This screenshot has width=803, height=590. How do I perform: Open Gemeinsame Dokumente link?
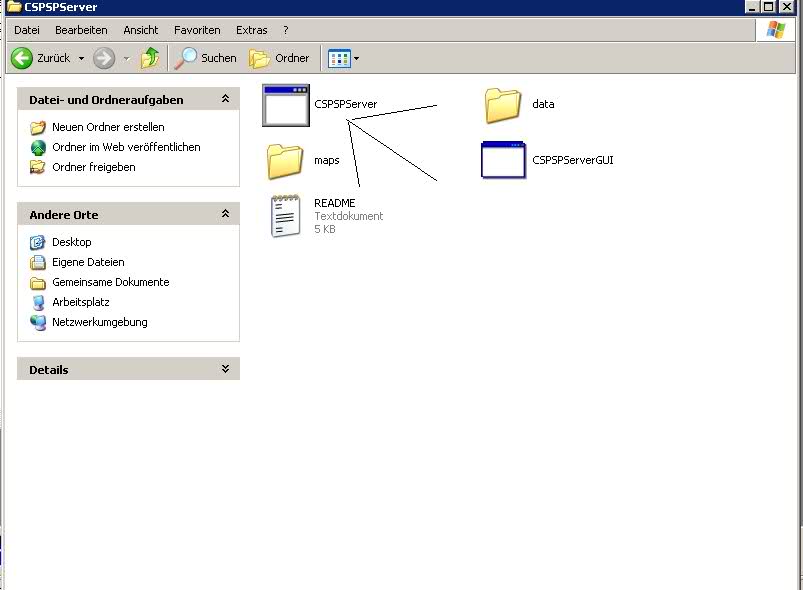(x=111, y=282)
